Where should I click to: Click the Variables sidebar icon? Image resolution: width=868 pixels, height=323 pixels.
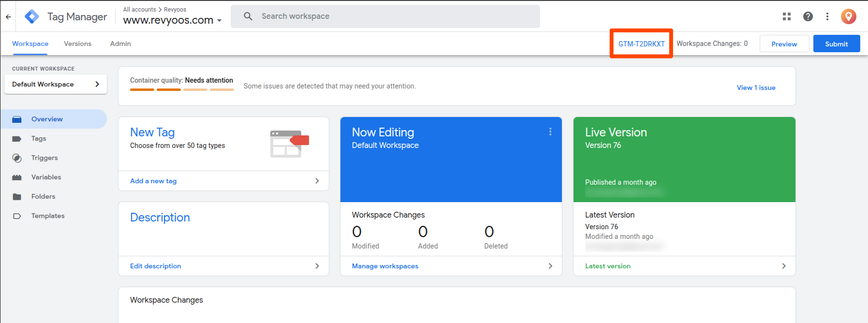coord(17,177)
